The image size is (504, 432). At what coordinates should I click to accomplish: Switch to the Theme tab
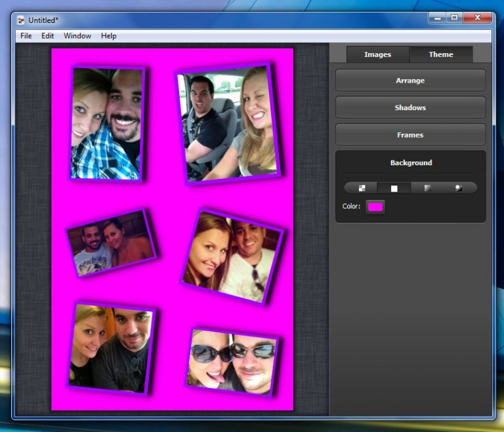coord(441,54)
